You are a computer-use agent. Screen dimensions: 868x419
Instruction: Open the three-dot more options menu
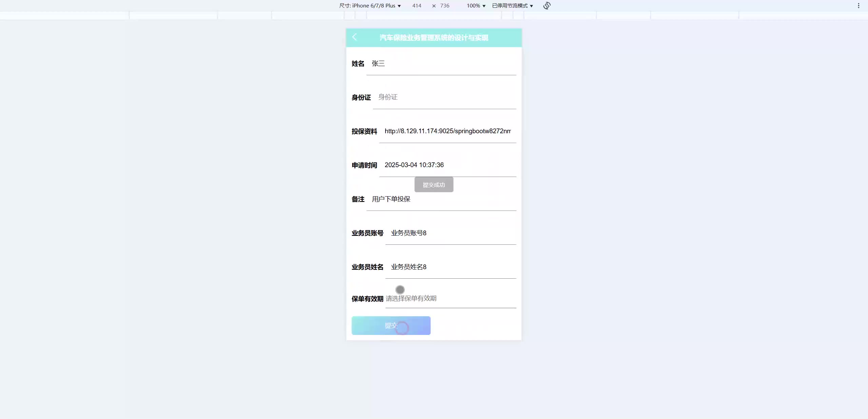(x=859, y=6)
